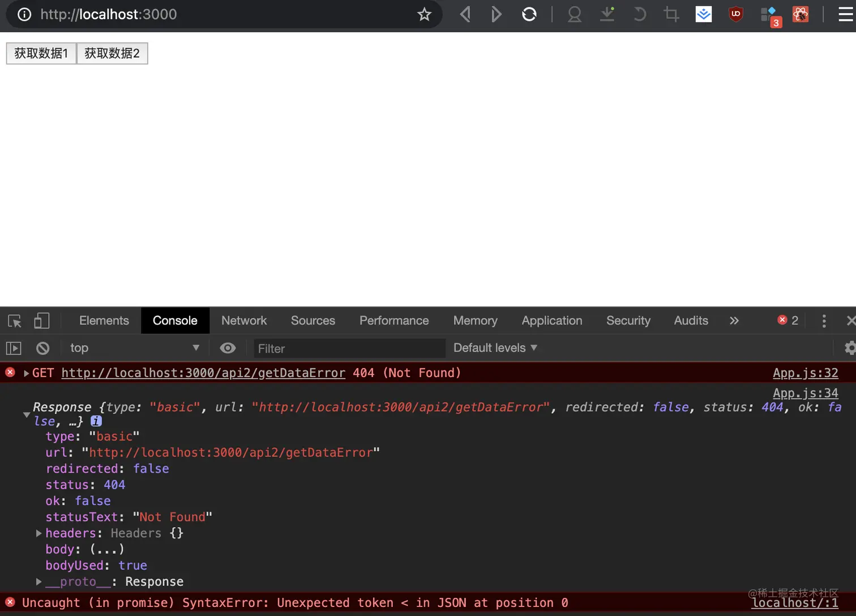Toggle live expression eye icon
This screenshot has width=856, height=616.
228,348
